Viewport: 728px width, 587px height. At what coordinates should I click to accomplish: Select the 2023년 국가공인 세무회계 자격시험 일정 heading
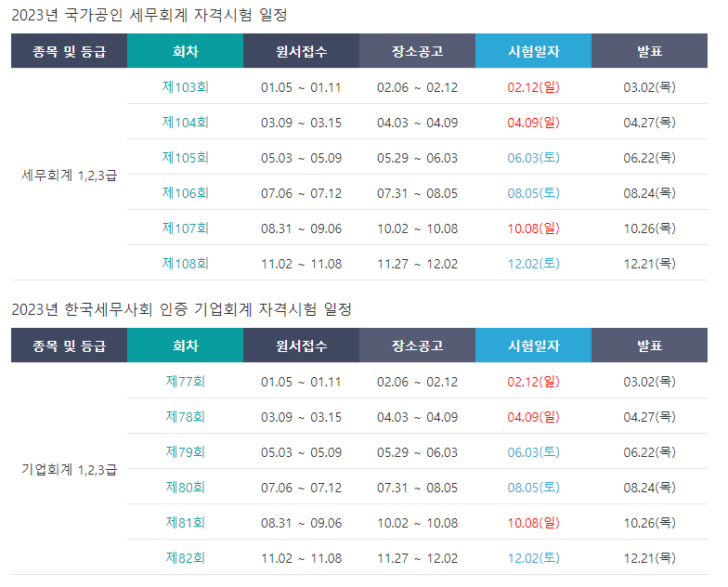click(x=149, y=15)
